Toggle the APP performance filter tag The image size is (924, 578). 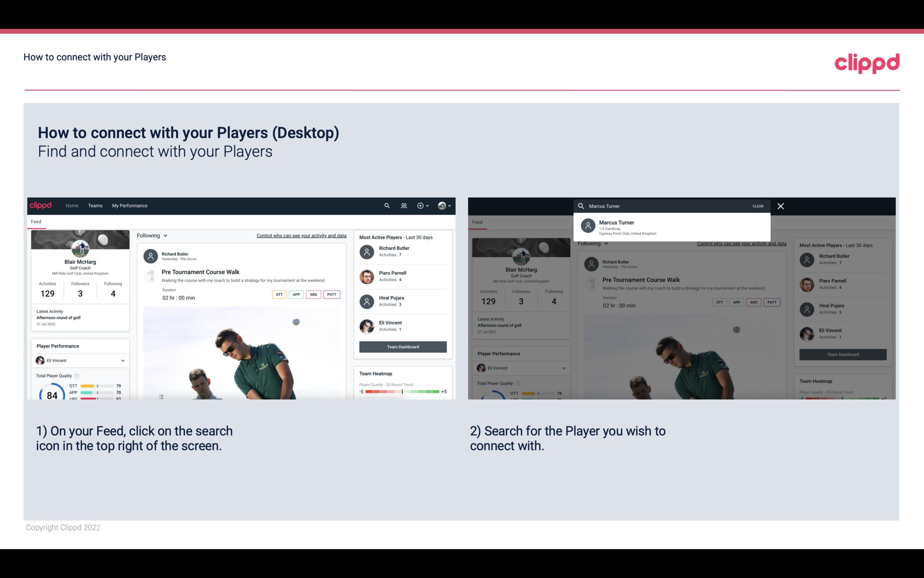[x=295, y=294]
